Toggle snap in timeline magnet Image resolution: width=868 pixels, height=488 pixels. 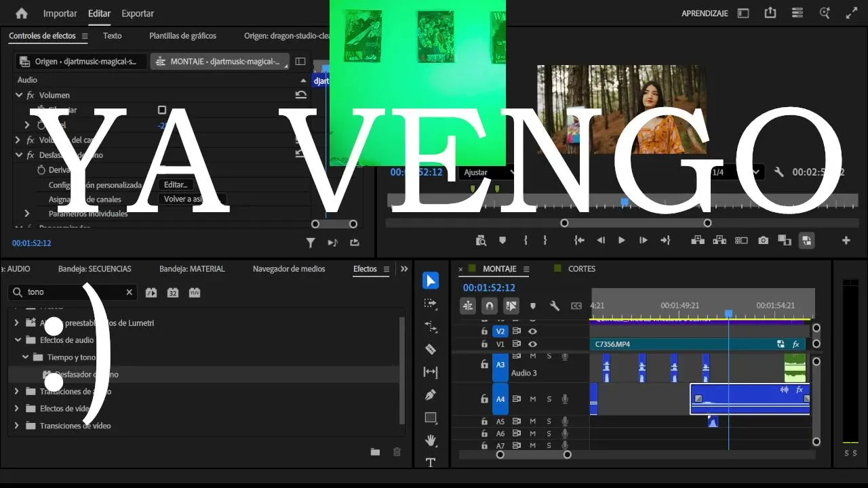point(490,306)
